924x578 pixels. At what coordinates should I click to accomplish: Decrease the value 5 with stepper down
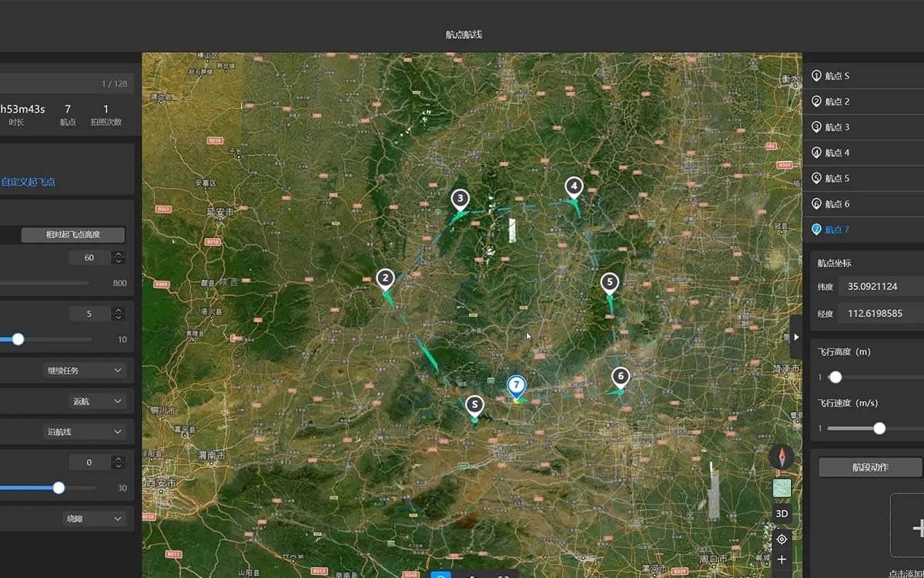pyautogui.click(x=118, y=318)
